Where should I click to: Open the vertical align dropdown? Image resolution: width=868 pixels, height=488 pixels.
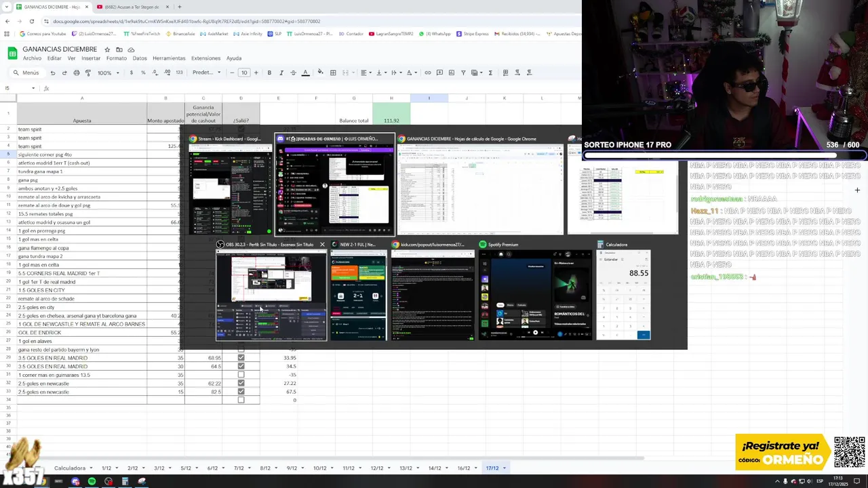click(x=380, y=73)
